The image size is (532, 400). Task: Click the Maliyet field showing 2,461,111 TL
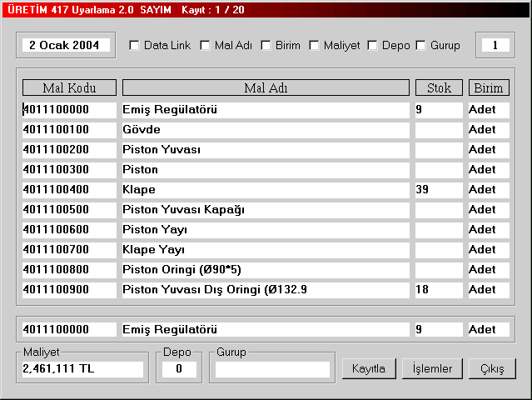(x=82, y=368)
